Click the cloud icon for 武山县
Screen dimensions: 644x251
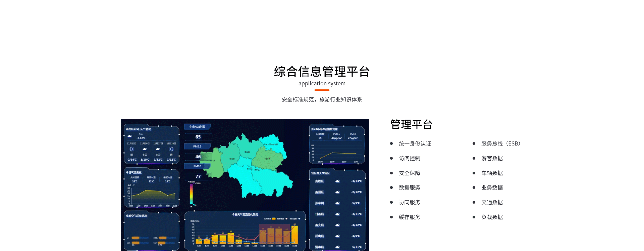[x=338, y=236]
